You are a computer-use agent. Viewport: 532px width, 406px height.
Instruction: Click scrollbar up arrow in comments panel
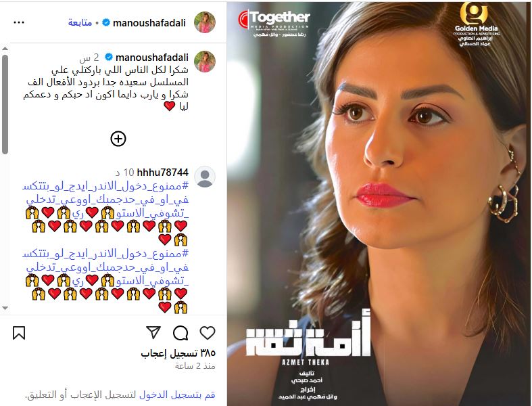(5, 49)
